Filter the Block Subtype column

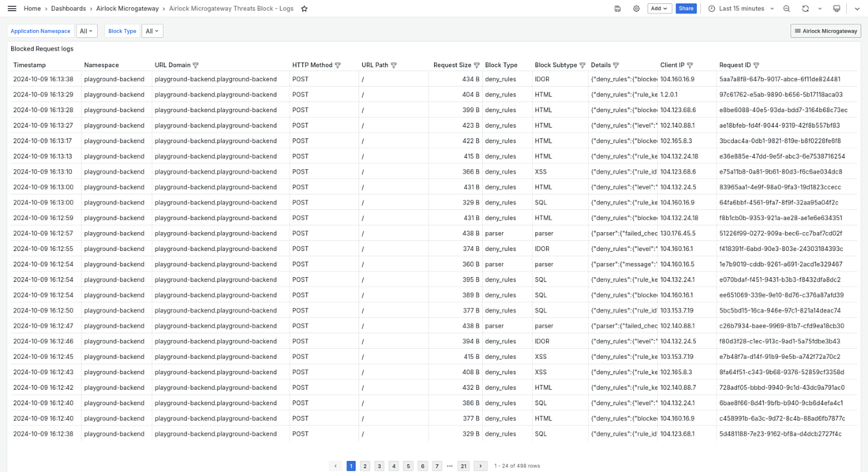pyautogui.click(x=582, y=66)
